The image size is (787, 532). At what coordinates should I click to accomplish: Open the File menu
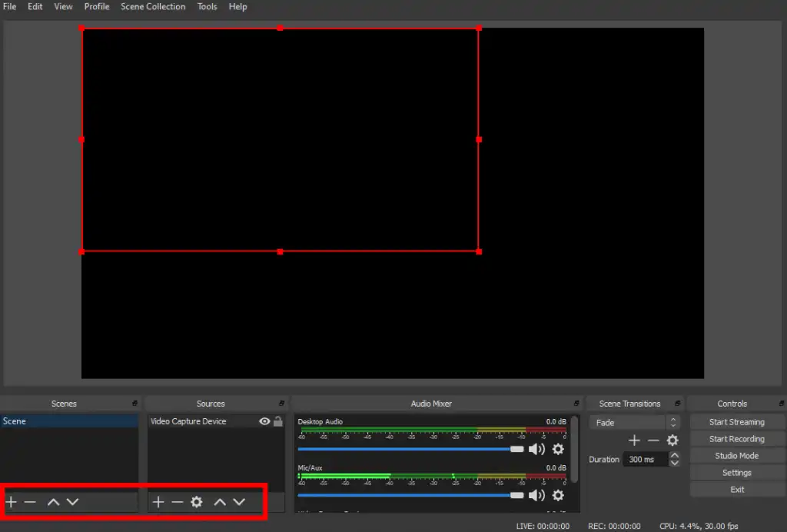click(x=9, y=6)
